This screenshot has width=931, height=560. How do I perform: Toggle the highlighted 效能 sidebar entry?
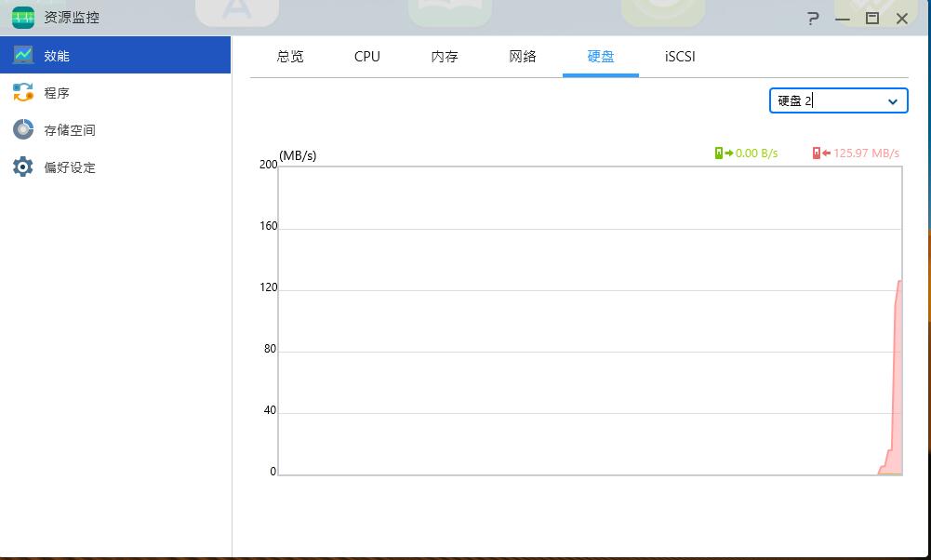coord(56,55)
